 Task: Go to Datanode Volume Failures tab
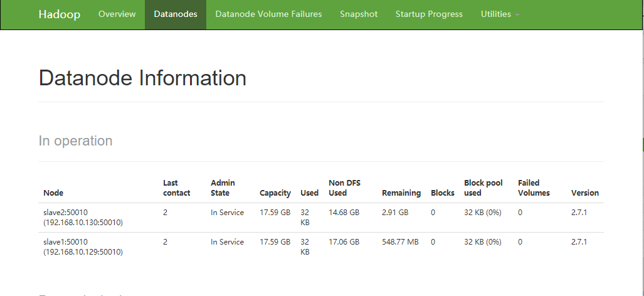click(268, 14)
